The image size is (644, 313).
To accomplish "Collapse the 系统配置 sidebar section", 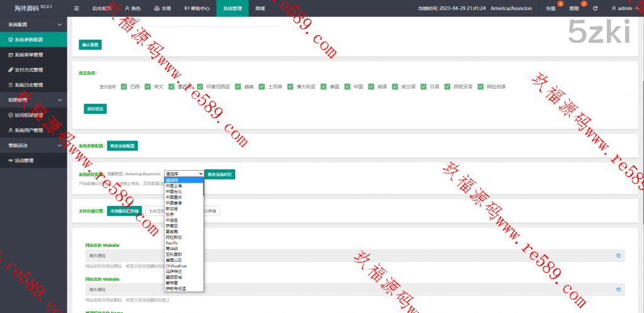I will point(59,25).
